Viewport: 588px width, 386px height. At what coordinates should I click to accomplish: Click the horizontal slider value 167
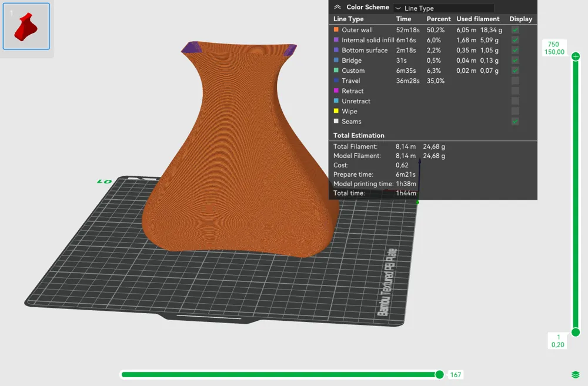[x=455, y=375]
